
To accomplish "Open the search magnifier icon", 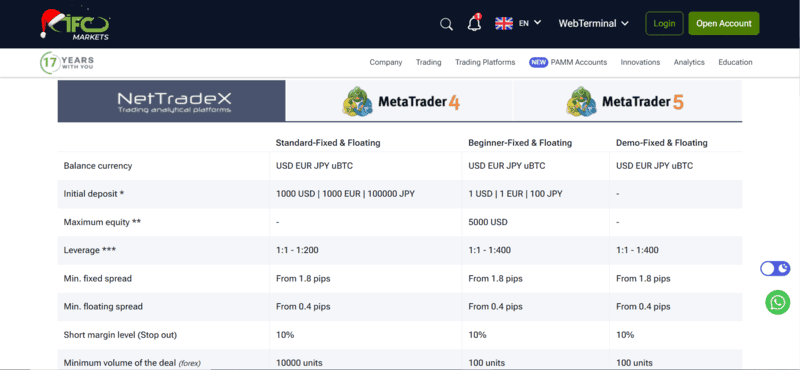I will 446,24.
